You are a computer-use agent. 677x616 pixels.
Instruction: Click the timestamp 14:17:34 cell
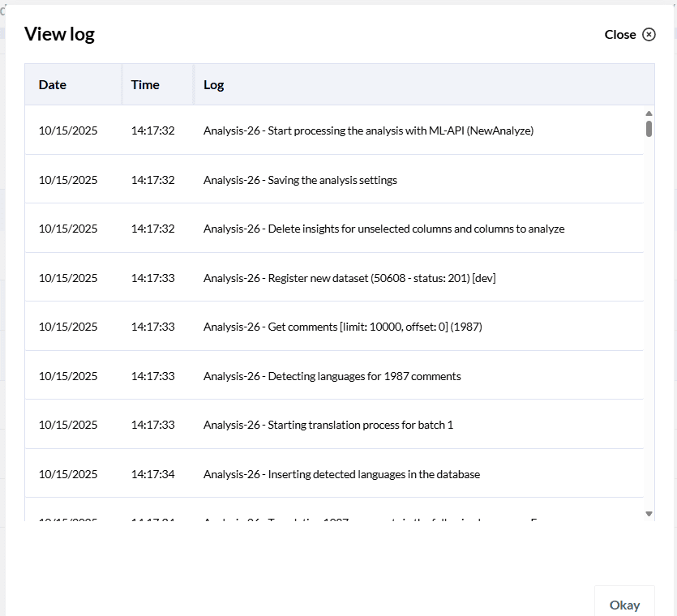pyautogui.click(x=154, y=473)
